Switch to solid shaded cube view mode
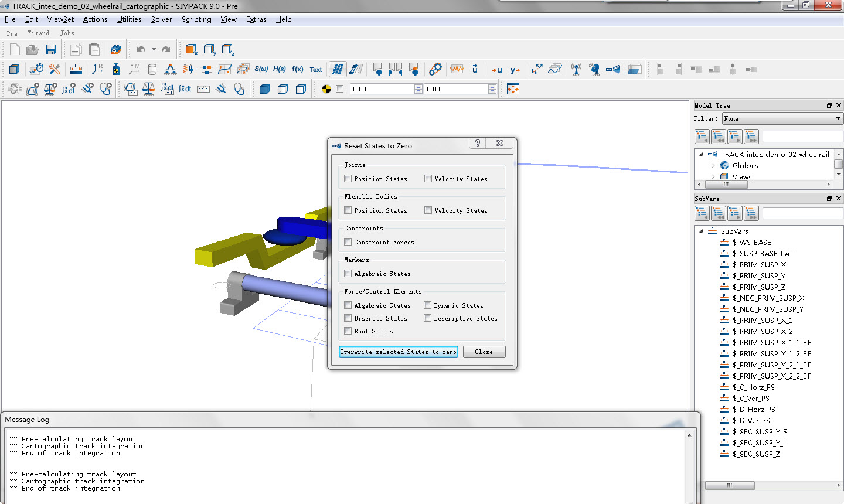This screenshot has width=844, height=504. coord(264,89)
